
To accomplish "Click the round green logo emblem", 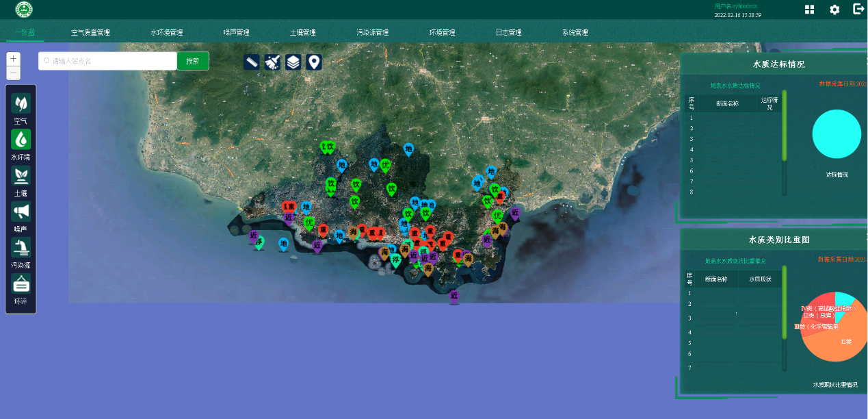I will point(24,10).
